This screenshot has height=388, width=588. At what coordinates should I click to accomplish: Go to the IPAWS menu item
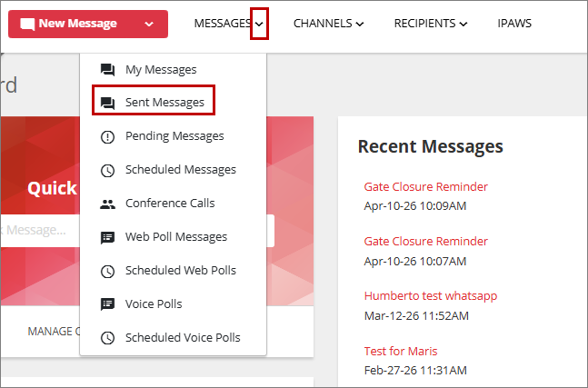tap(514, 24)
